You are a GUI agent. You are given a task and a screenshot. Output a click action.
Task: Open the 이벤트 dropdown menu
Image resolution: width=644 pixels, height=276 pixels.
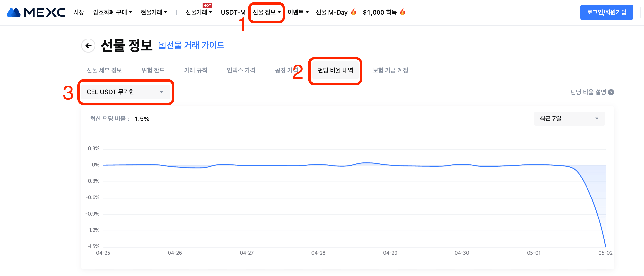coord(298,12)
